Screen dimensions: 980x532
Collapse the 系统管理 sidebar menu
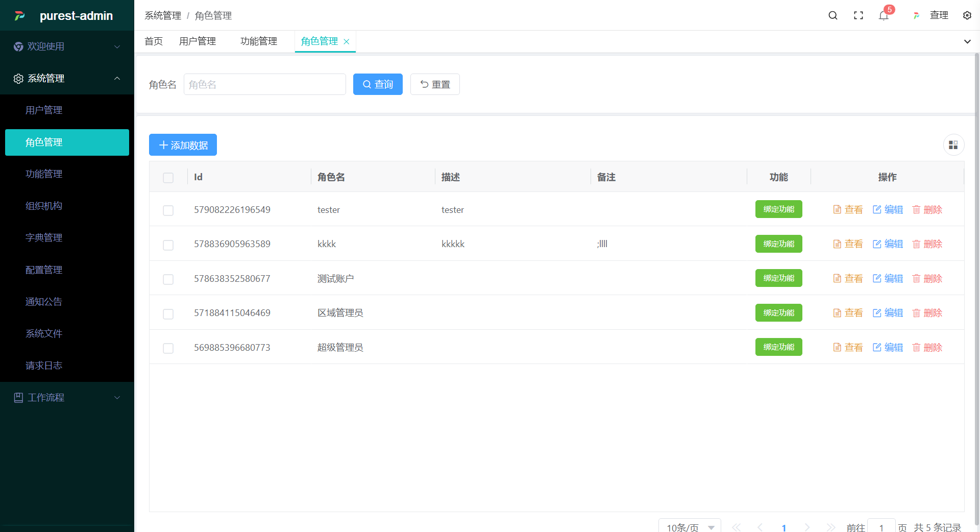pyautogui.click(x=67, y=78)
